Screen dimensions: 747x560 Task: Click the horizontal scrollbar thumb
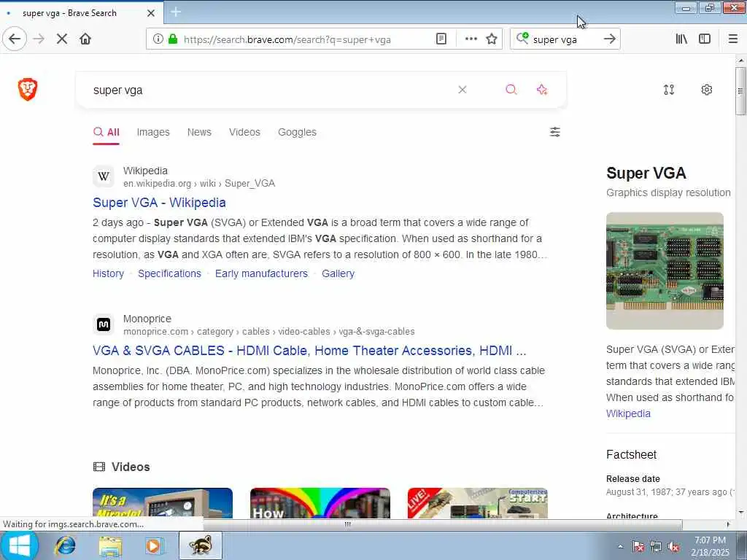point(347,524)
